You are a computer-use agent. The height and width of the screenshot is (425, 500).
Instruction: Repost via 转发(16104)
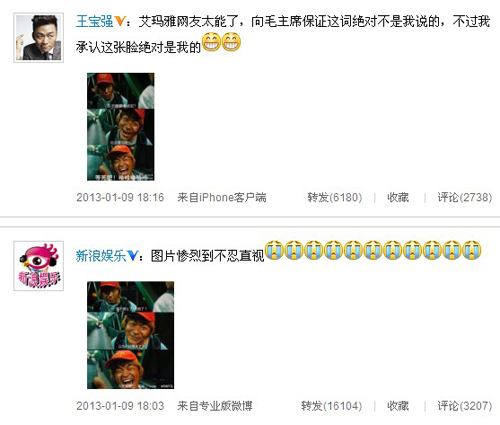[331, 406]
